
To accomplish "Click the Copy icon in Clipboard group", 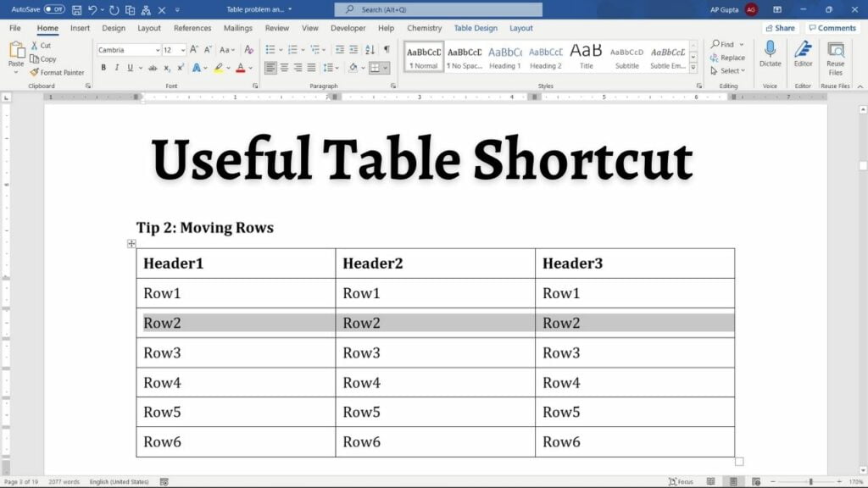I will point(42,59).
